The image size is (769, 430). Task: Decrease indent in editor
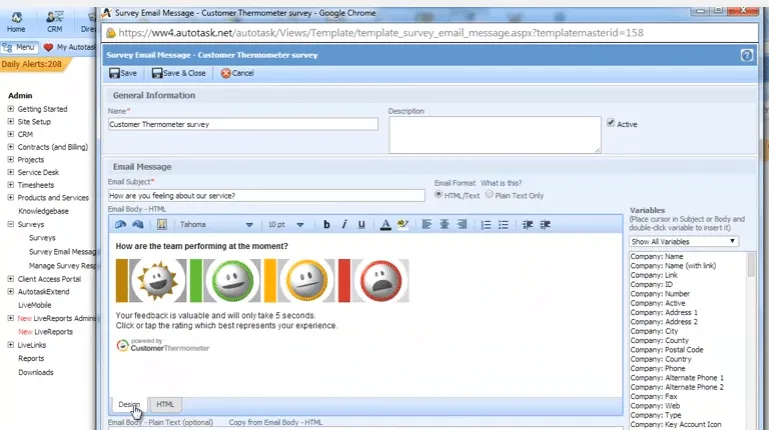click(528, 225)
